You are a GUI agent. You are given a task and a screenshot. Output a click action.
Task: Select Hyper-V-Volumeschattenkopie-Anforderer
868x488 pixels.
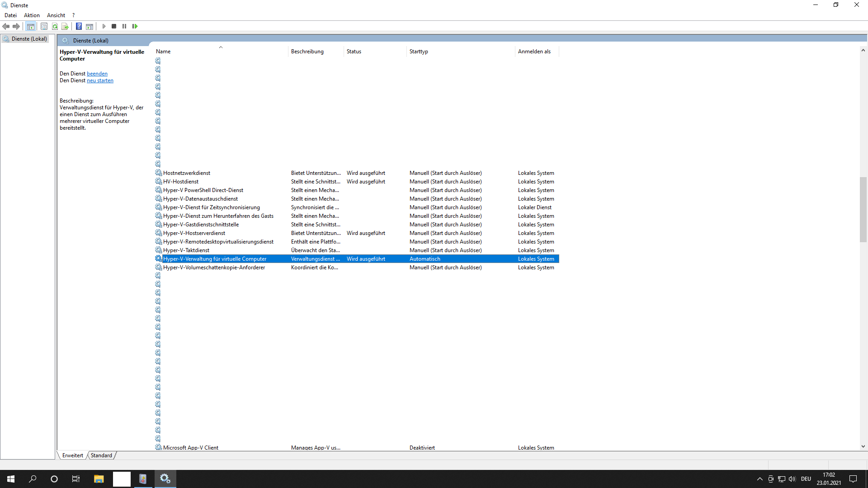(357, 267)
